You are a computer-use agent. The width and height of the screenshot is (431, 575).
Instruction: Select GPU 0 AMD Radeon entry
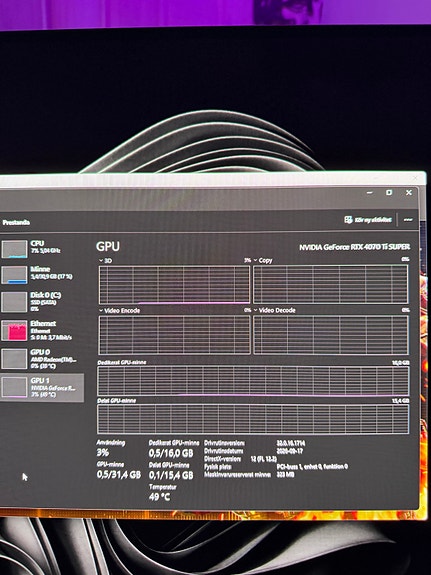coord(41,359)
